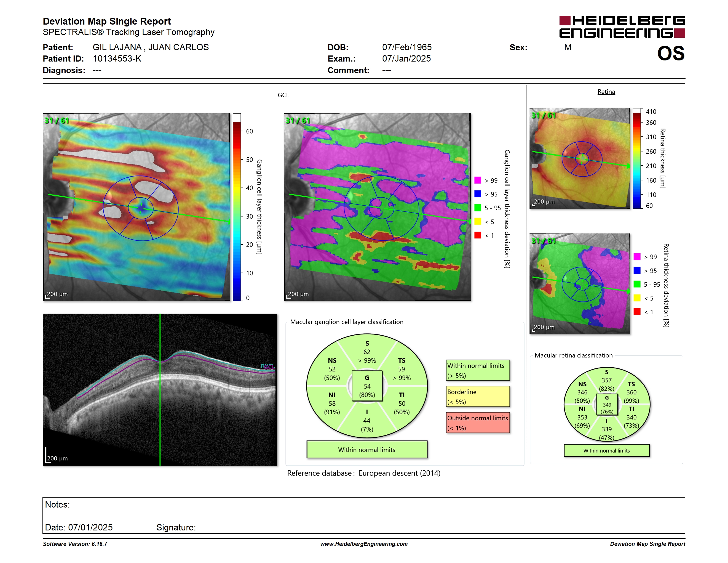Viewport: 728px width, 563px height.
Task: Click the www.HeidelbergEngineering.com link
Action: click(x=364, y=544)
